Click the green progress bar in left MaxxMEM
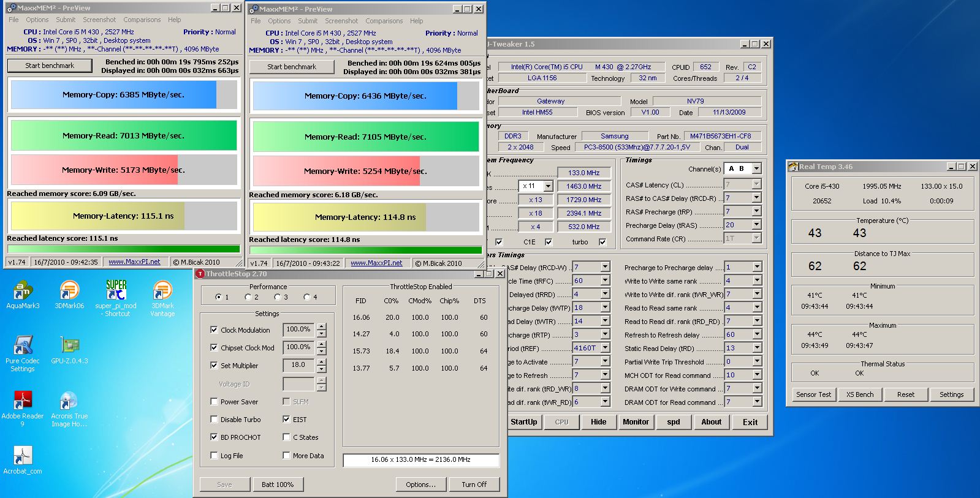This screenshot has width=980, height=498. coord(123,249)
